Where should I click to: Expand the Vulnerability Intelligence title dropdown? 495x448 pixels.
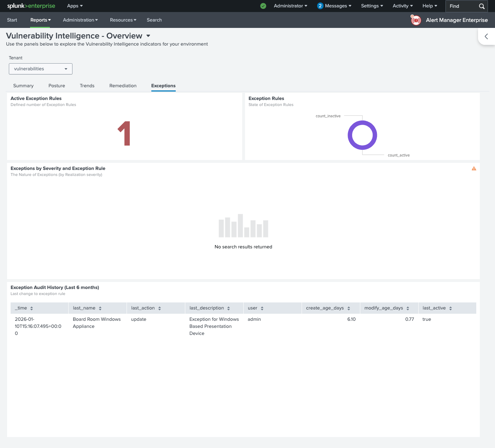(x=148, y=36)
